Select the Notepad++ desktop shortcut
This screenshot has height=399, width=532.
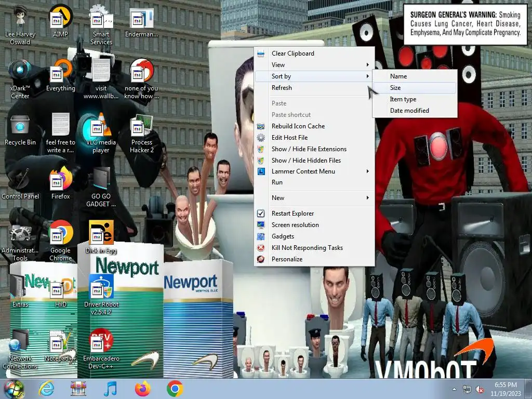tap(60, 345)
